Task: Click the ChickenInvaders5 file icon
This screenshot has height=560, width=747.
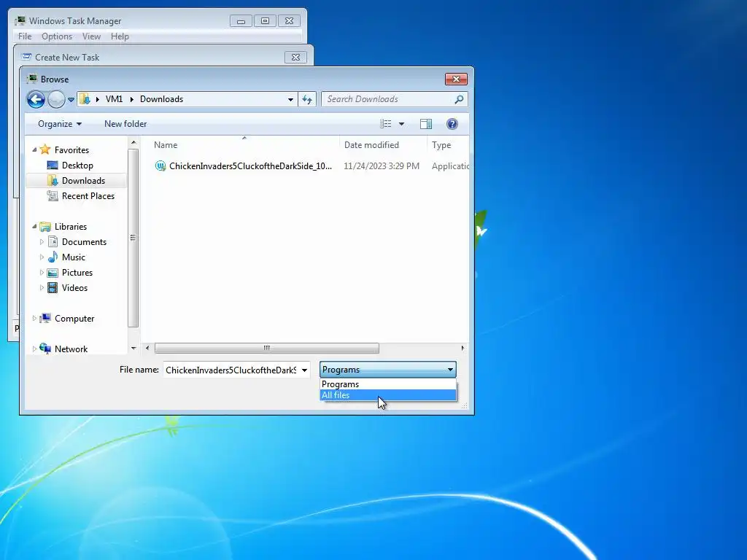Action: (x=160, y=166)
